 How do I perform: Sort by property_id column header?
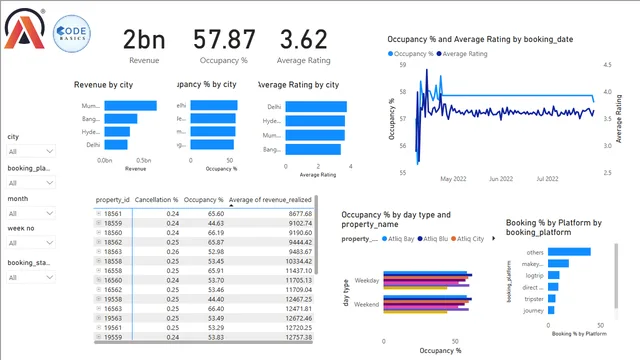[x=112, y=200]
